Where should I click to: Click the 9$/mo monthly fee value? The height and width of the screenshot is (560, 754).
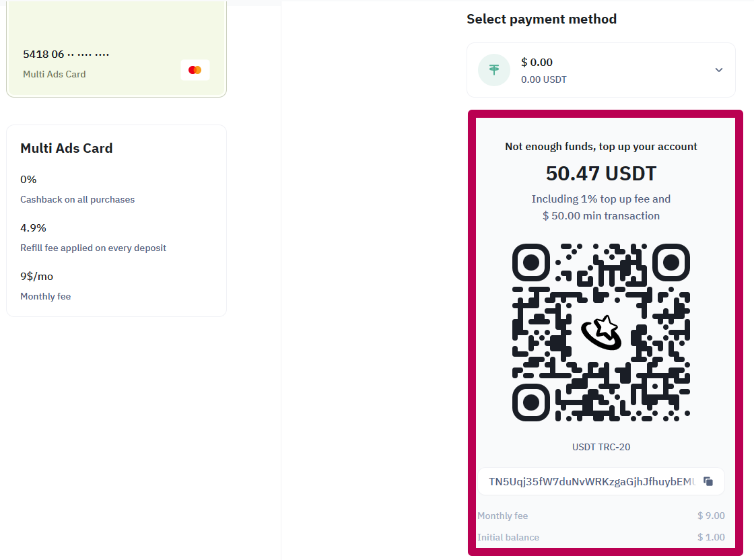click(x=36, y=277)
